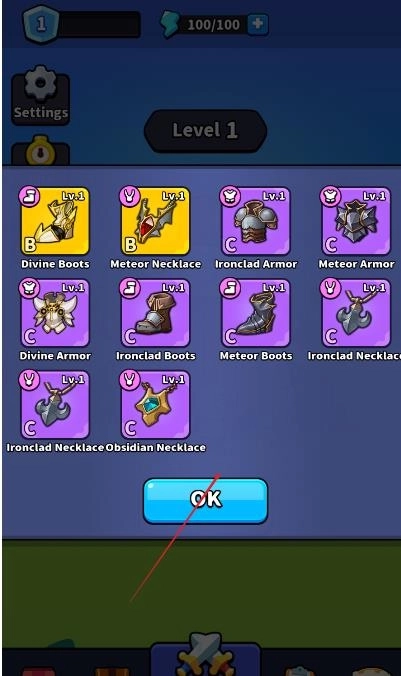The image size is (401, 676).
Task: Tap the Obsidian Necklace icon
Action: pos(155,405)
